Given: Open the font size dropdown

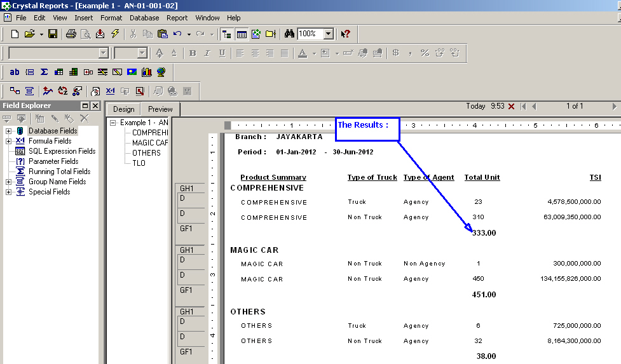Looking at the screenshot, I should click(142, 53).
